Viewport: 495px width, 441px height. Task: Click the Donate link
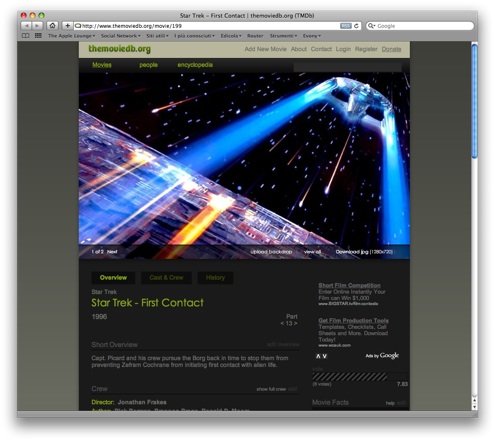[x=391, y=49]
